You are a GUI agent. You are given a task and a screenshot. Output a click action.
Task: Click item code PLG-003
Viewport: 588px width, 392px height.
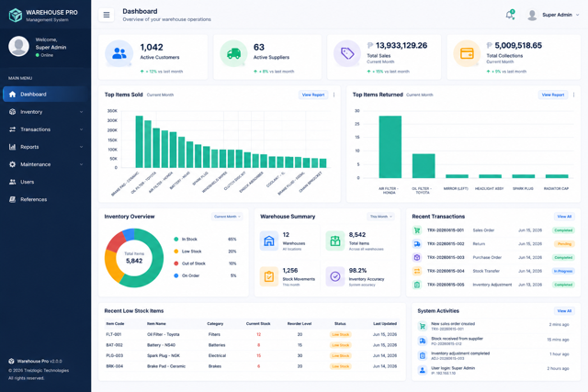click(114, 355)
